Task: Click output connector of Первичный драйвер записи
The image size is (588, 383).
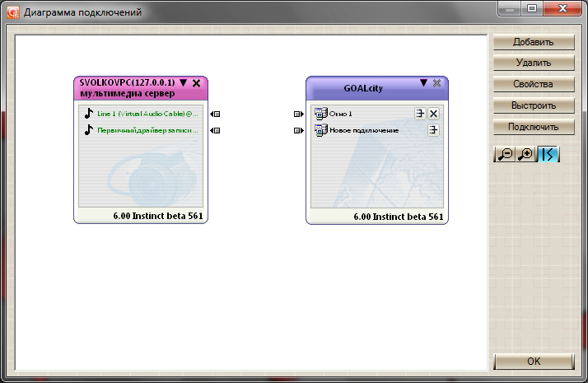Action: tap(215, 130)
